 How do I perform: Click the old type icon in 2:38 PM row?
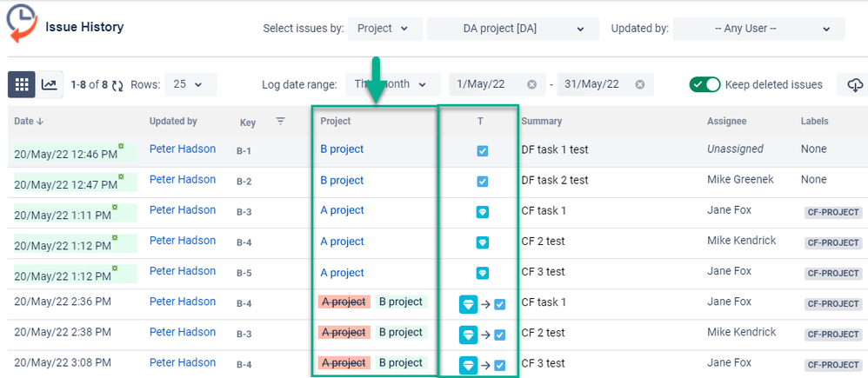tap(468, 335)
